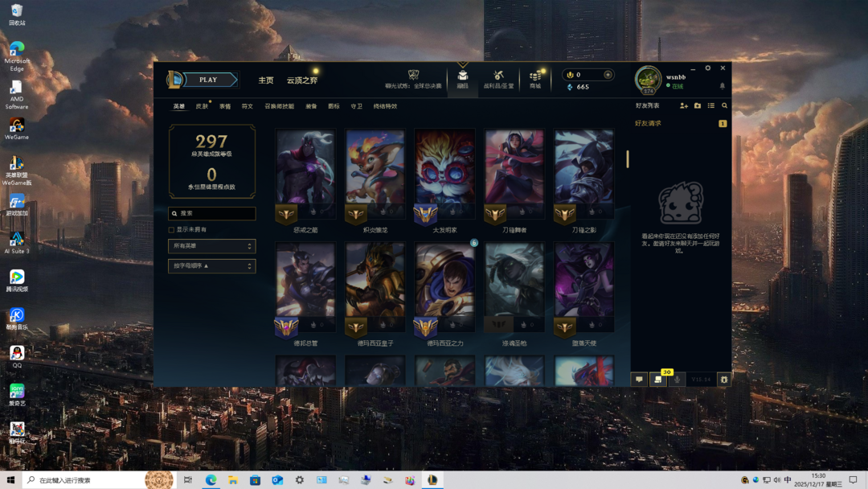Click the mastery crest under 德邦总管

point(286,327)
